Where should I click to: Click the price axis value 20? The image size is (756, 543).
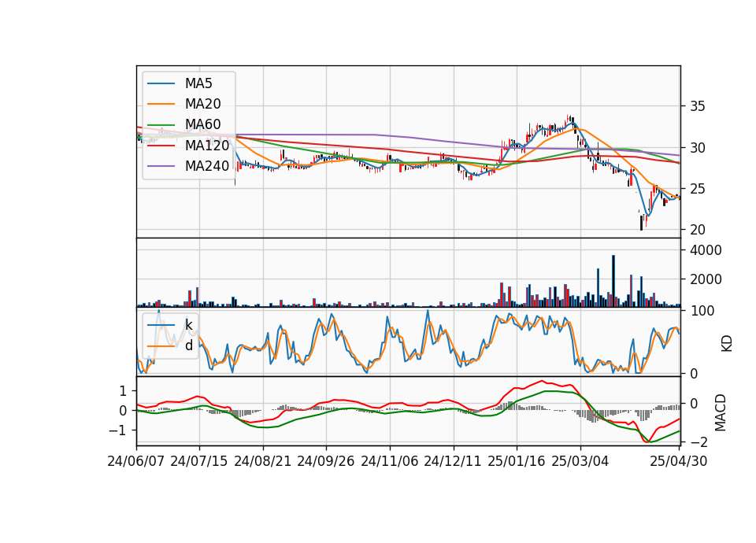(697, 230)
